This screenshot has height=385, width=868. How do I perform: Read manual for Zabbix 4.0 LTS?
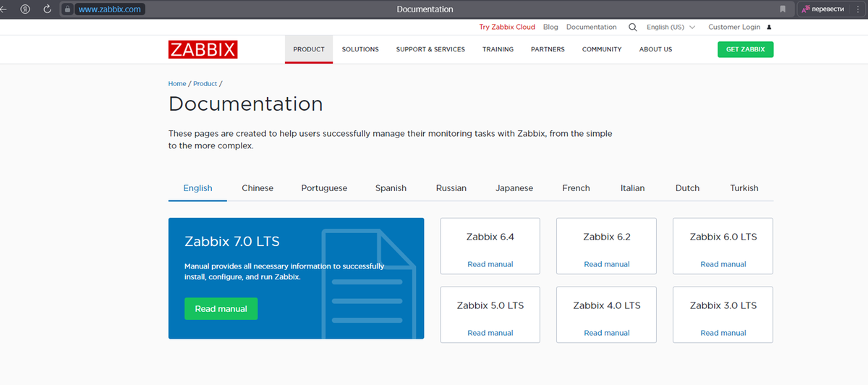[x=607, y=333]
